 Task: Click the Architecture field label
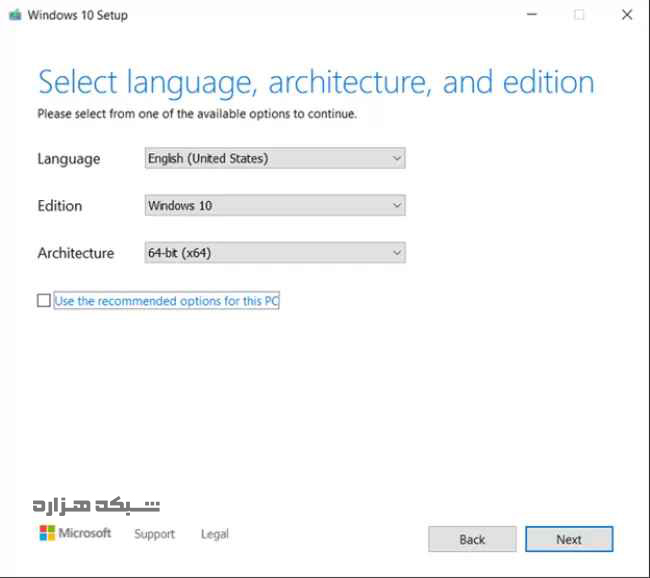coord(76,253)
